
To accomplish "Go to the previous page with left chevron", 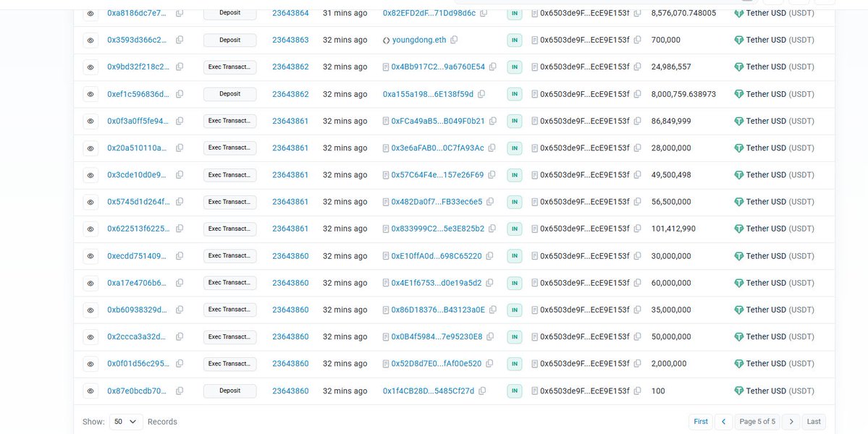I will (x=723, y=422).
